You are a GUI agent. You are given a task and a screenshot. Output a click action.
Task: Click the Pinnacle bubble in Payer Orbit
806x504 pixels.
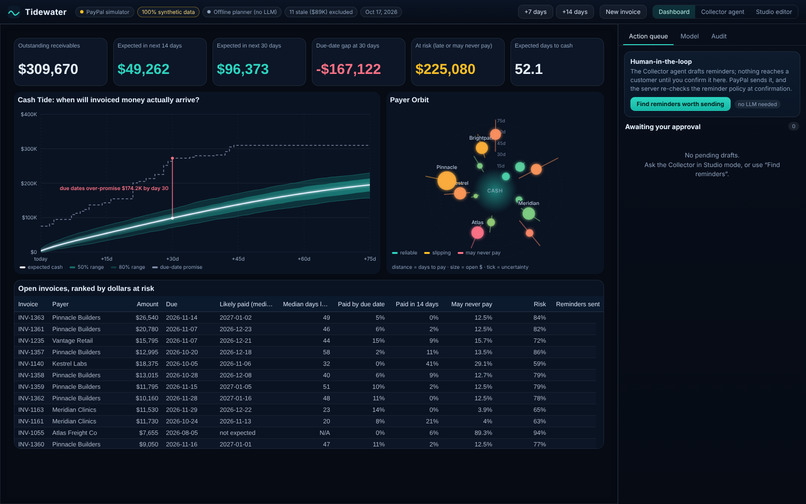pyautogui.click(x=446, y=181)
